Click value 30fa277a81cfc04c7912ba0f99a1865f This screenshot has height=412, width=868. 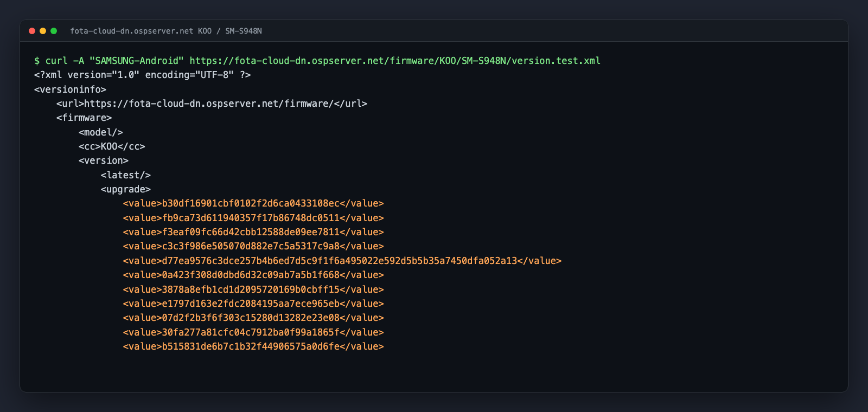click(253, 332)
